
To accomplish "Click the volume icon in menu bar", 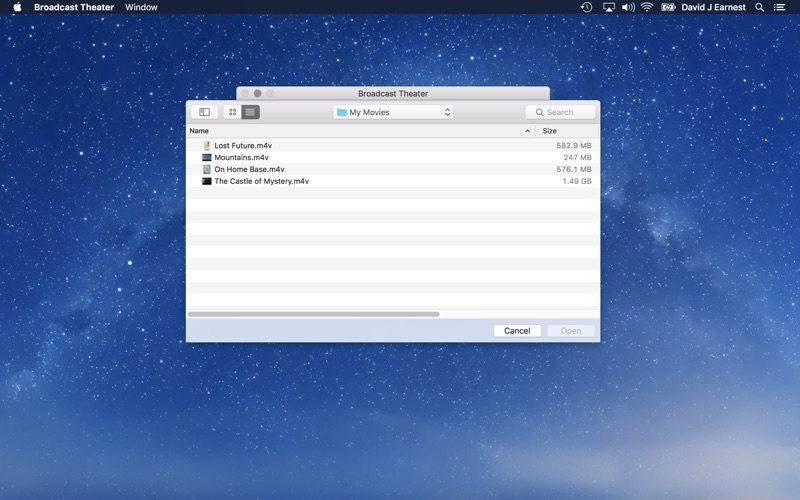I will pos(628,7).
